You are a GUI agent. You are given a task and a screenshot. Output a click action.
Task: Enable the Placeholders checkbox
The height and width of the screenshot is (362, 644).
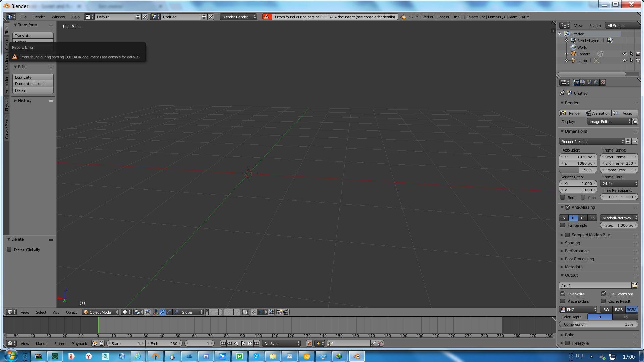[x=562, y=301]
